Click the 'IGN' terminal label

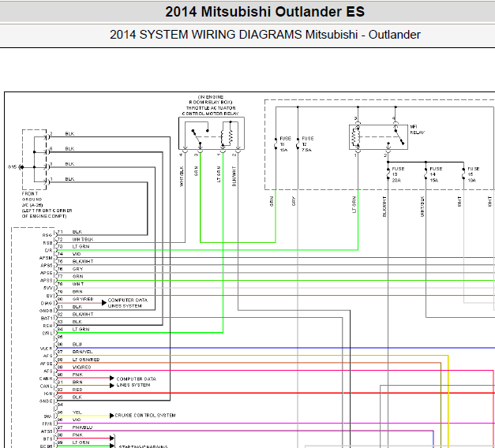tap(48, 394)
